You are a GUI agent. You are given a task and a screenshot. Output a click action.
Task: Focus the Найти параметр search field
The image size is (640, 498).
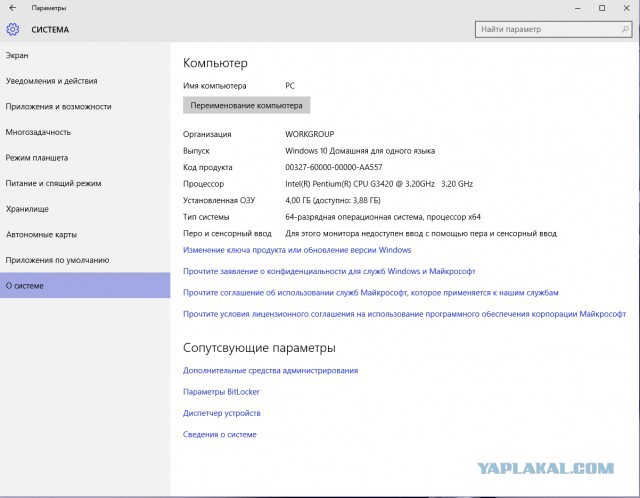(554, 29)
